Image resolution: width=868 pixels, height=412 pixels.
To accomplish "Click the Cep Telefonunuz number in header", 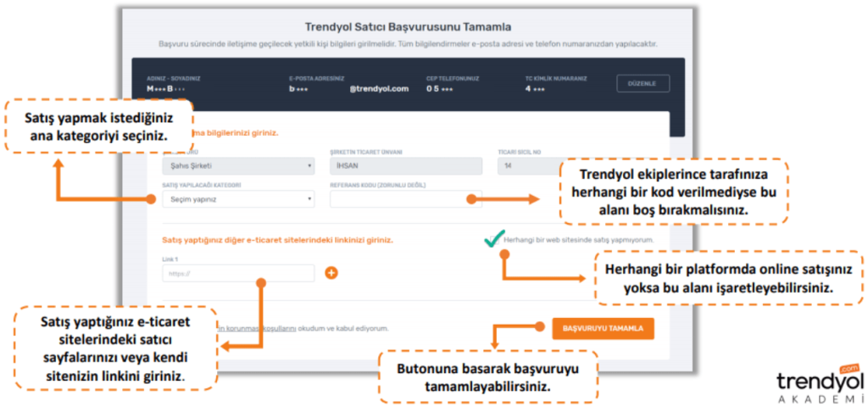I will 439,88.
